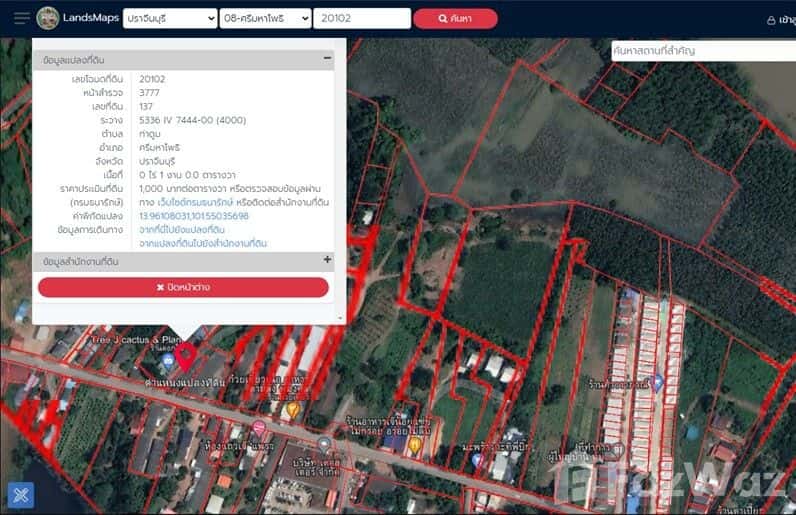Click the pink map marker on road
The height and width of the screenshot is (515, 796).
click(x=259, y=428)
